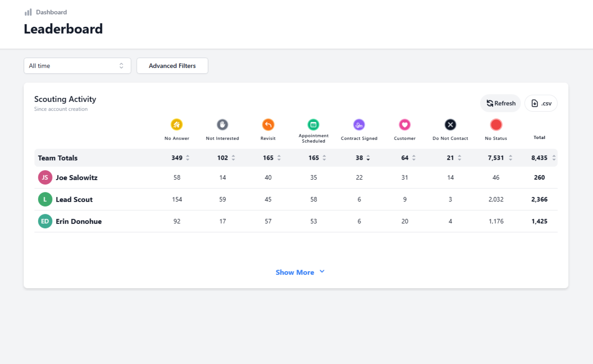The width and height of the screenshot is (593, 364).
Task: Sort by No Status count arrows
Action: (x=510, y=158)
